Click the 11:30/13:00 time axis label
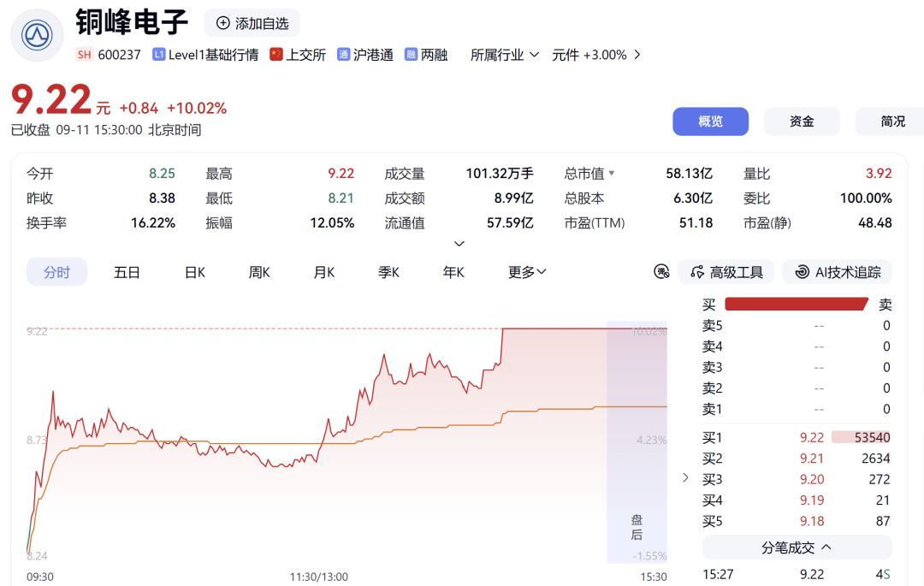The height and width of the screenshot is (586, 924). [319, 577]
